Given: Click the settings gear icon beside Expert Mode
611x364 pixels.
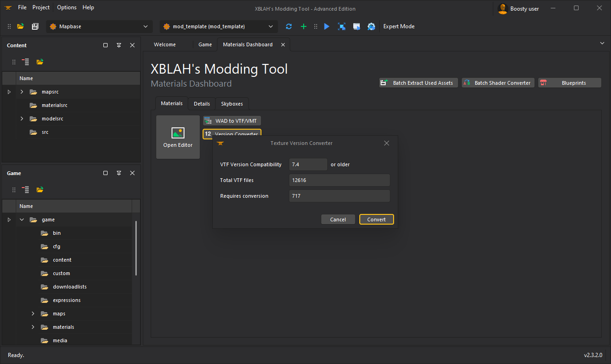Looking at the screenshot, I should pos(371,27).
